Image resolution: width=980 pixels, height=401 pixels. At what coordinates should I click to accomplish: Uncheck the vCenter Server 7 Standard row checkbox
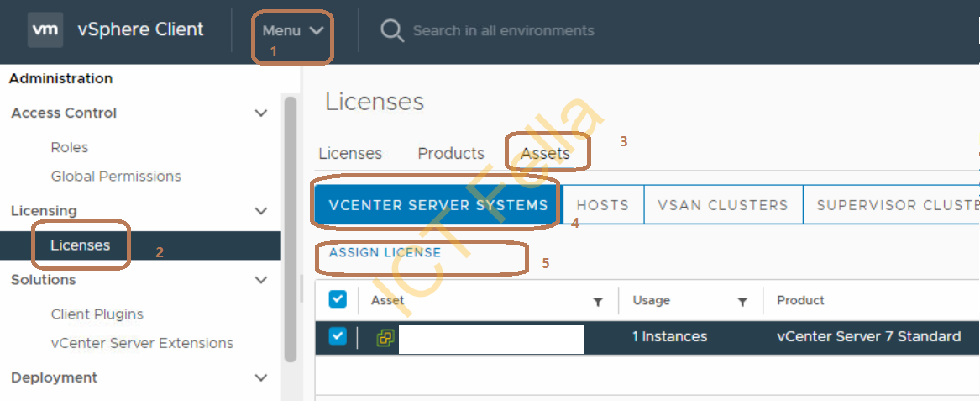click(338, 336)
